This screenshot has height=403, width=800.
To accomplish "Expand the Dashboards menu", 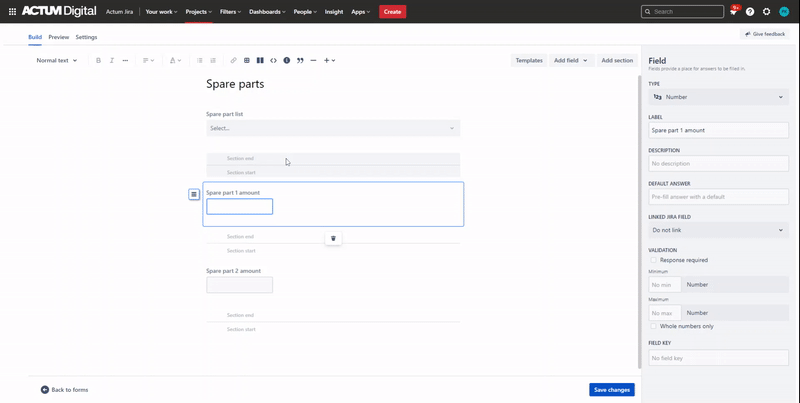I will (x=267, y=12).
